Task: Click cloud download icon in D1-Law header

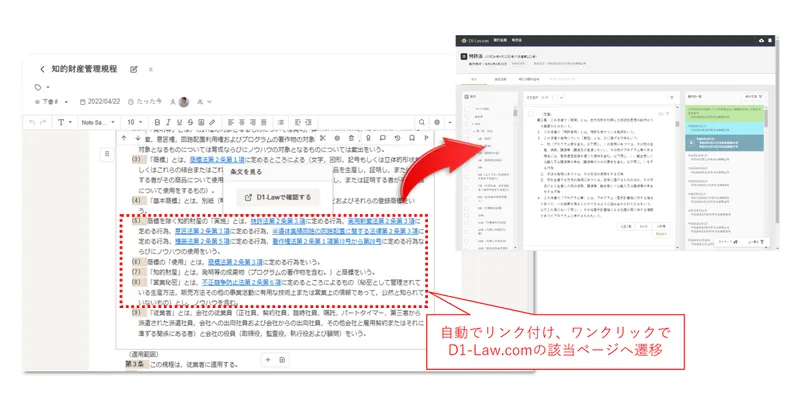Action: [x=762, y=40]
